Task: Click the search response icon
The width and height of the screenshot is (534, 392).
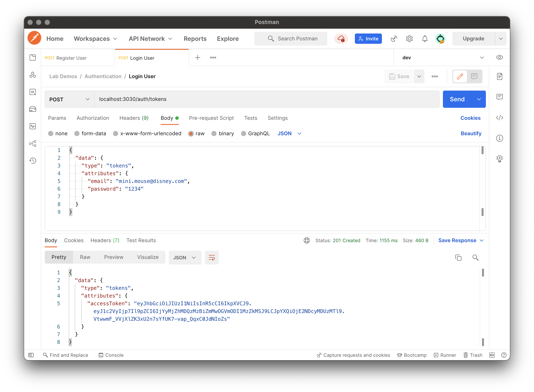Action: click(476, 258)
